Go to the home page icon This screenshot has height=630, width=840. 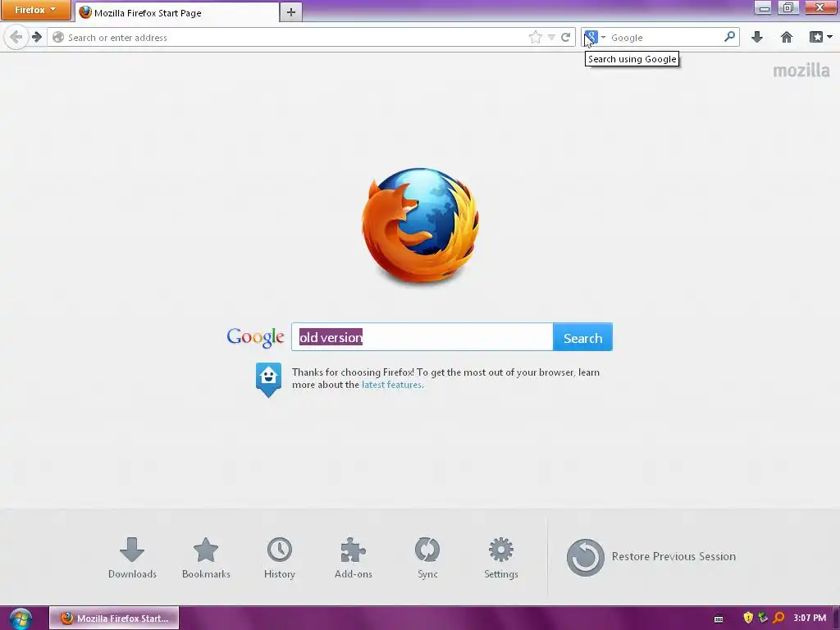(x=787, y=37)
